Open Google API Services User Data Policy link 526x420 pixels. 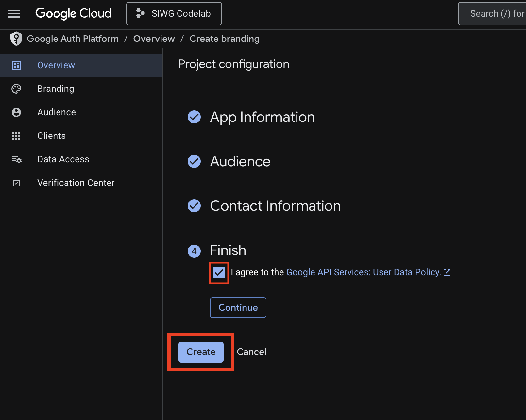(x=364, y=272)
